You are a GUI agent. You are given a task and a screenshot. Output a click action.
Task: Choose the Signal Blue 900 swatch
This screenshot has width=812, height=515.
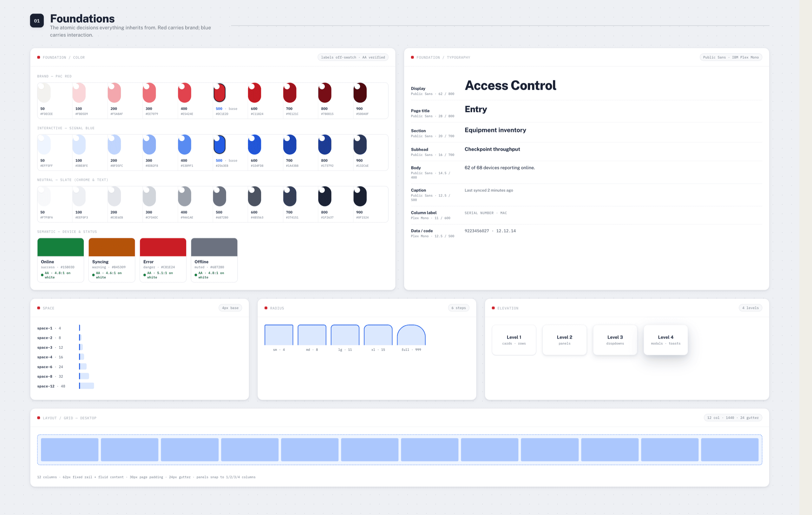coord(360,145)
